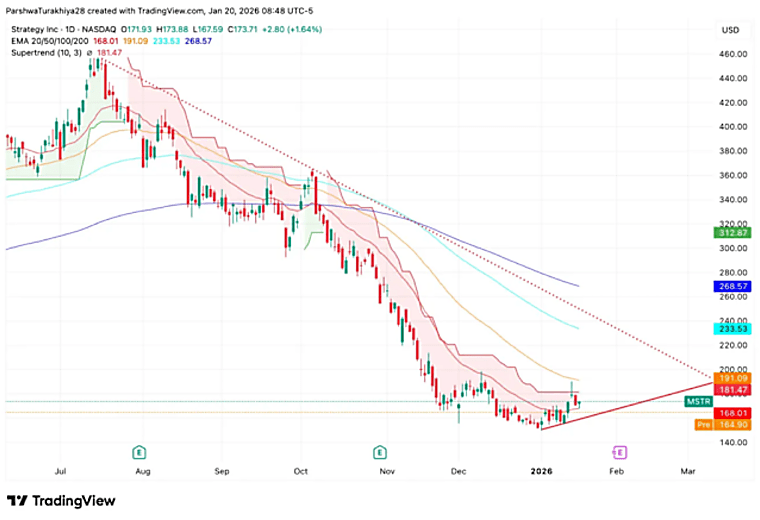Click the green 312.87 price label

pos(733,233)
